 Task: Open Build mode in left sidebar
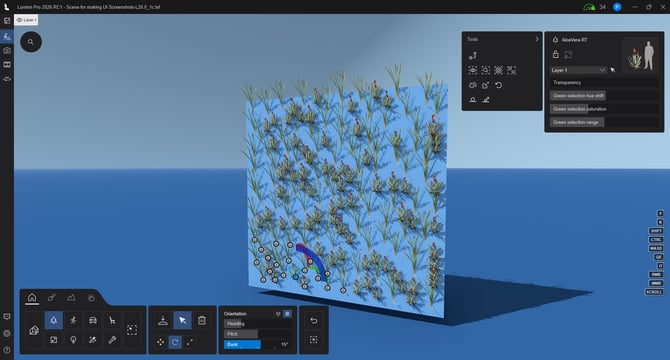pos(7,37)
